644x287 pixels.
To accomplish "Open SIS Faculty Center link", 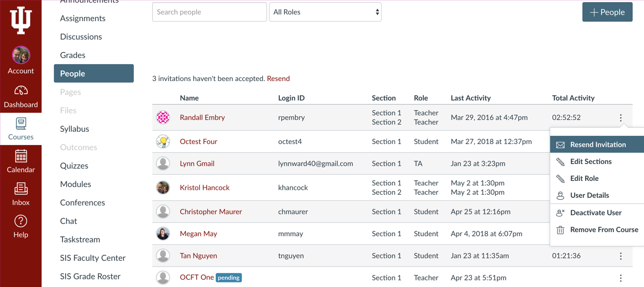I will 93,258.
